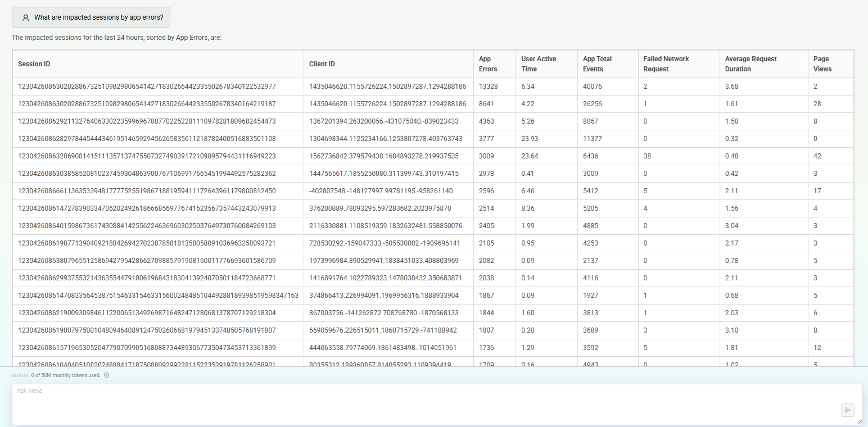
Task: Focus the Ask Nexa input field
Action: tap(437, 405)
